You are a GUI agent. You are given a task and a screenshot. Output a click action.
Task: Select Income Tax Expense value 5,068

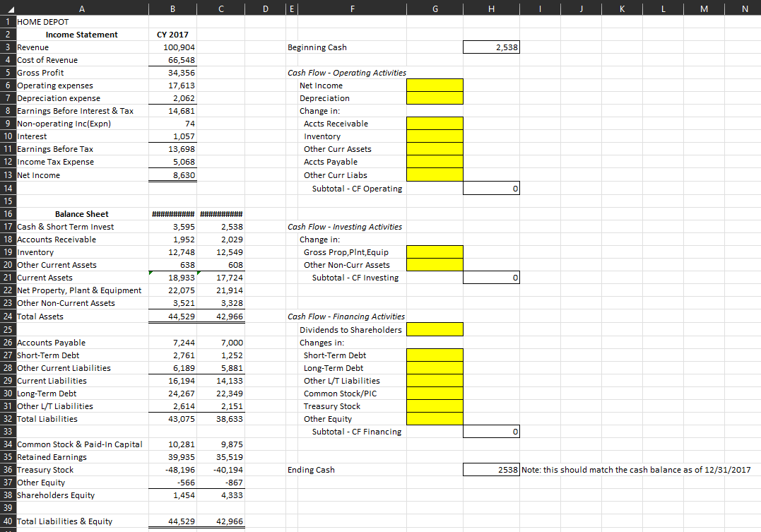[x=173, y=162]
